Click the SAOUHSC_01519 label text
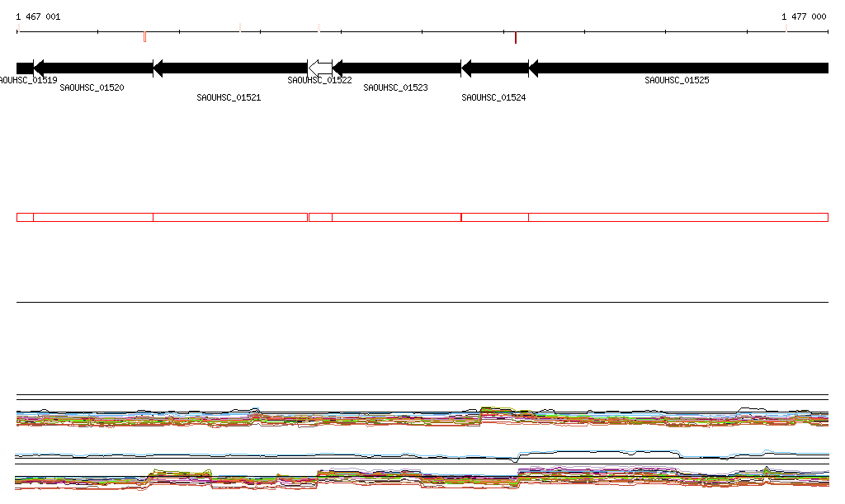Image resolution: width=845 pixels, height=504 pixels. (x=28, y=80)
